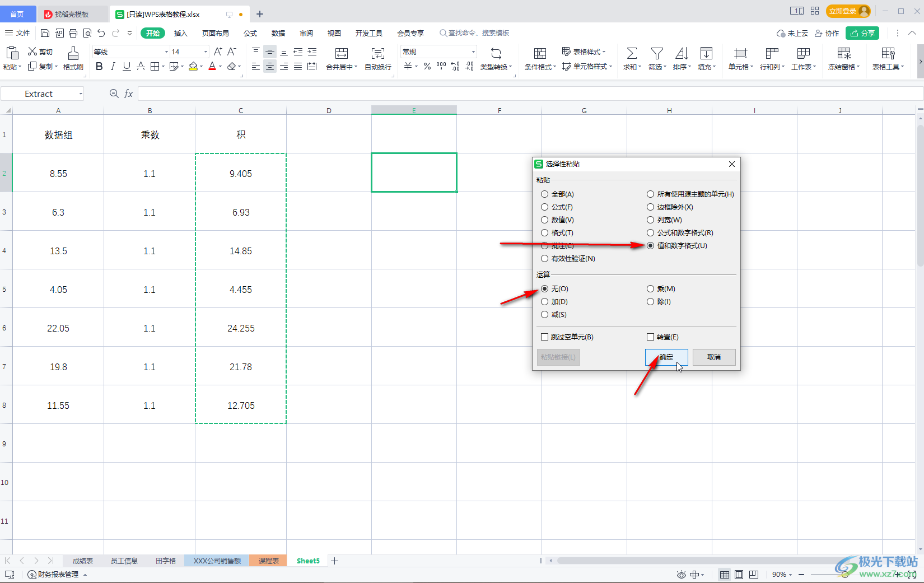Click the Type conversion icon
Screen dimensions: 924x583
tap(496, 53)
